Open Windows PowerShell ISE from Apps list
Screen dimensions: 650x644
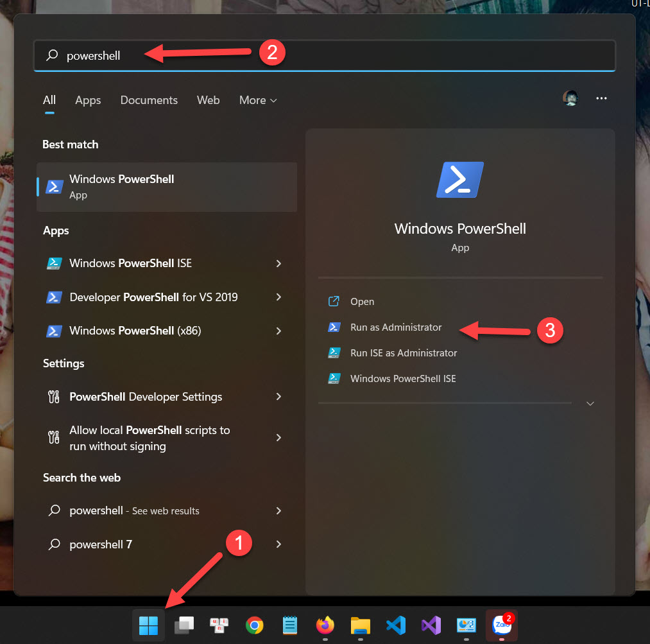pos(128,263)
